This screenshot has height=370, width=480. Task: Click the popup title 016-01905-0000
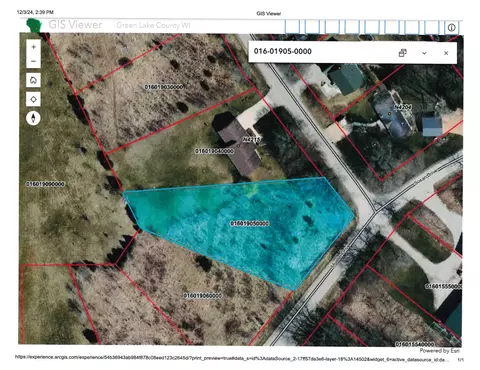click(x=283, y=51)
